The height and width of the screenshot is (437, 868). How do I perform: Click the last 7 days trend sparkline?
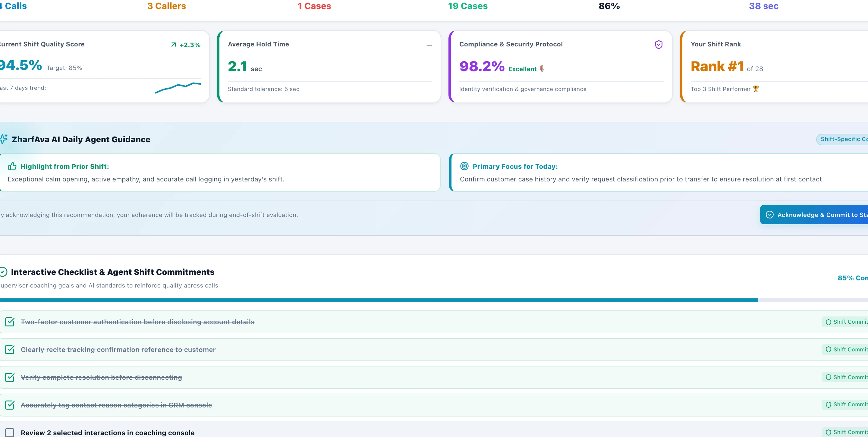[178, 88]
